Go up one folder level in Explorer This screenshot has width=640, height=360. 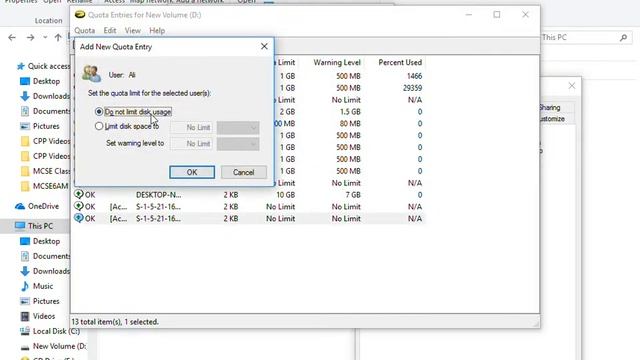58,38
